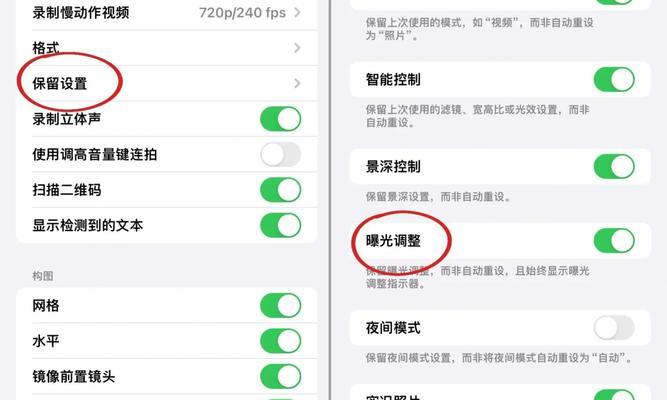Disable 显示检测到的文本 switch
This screenshot has width=667, height=400.
pos(281,226)
